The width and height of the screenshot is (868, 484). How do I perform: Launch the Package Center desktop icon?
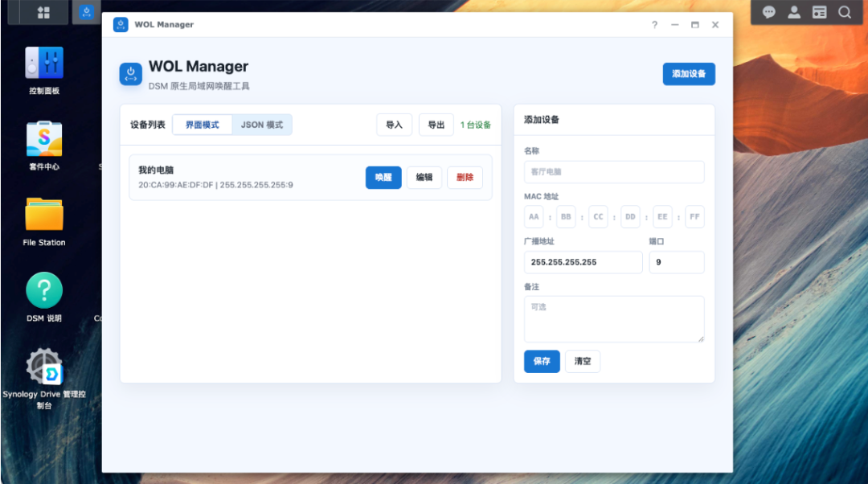pos(44,138)
